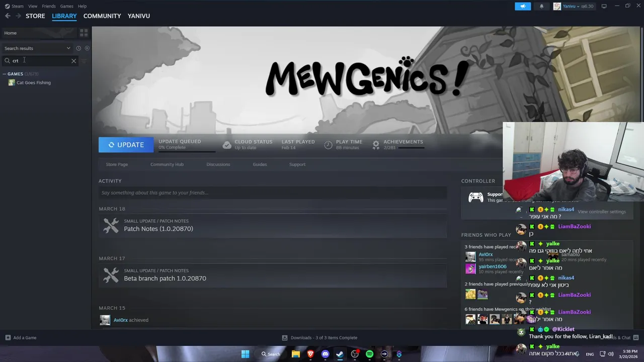
Task: Open AviOrx in Friends Who Play
Action: [486, 254]
